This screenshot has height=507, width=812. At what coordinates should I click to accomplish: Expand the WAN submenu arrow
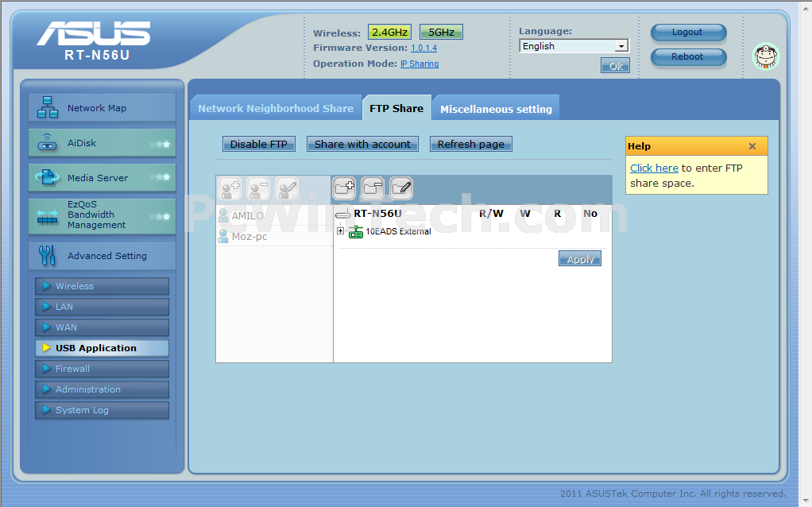(46, 327)
